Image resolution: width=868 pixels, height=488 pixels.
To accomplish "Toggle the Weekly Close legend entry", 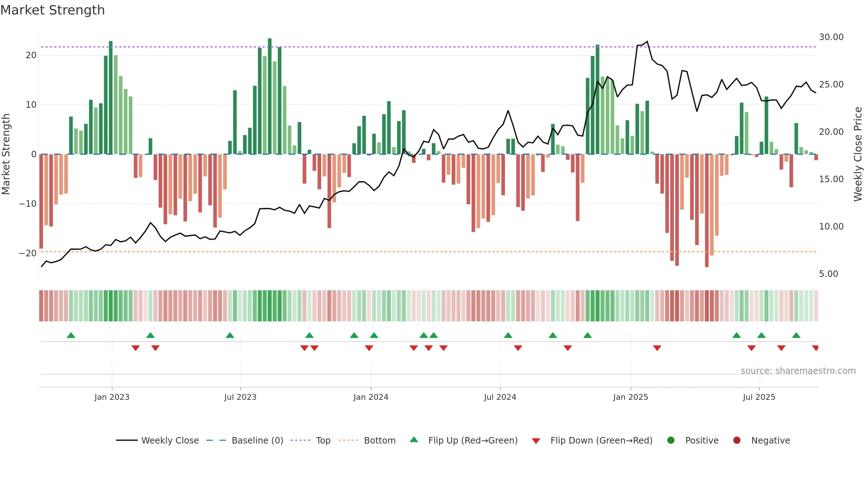I will 157,440.
